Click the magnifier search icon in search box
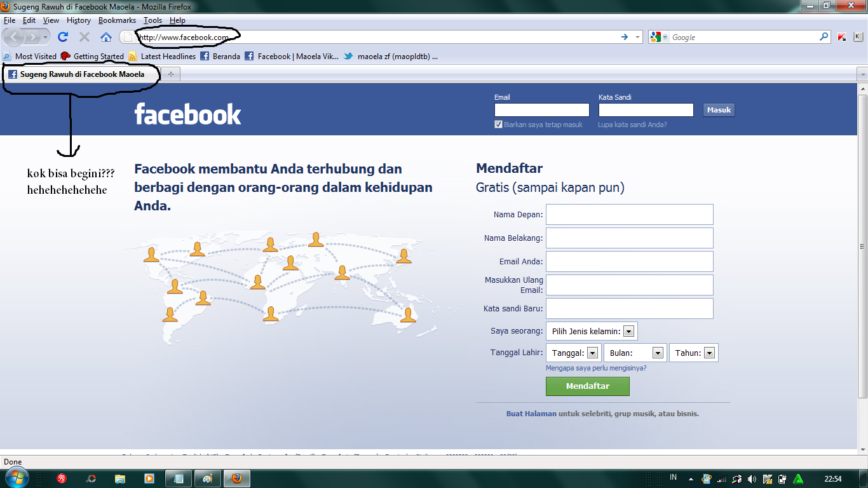This screenshot has height=488, width=868. coord(824,37)
